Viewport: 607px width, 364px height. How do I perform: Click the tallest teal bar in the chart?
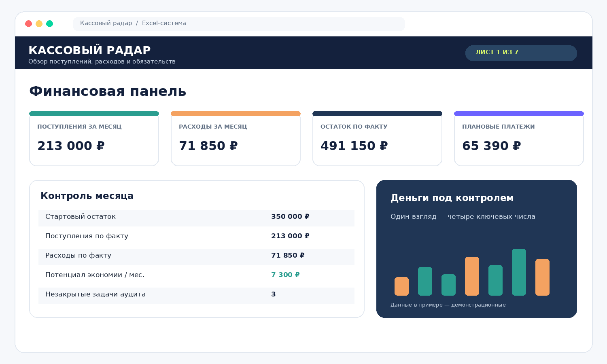(519, 272)
